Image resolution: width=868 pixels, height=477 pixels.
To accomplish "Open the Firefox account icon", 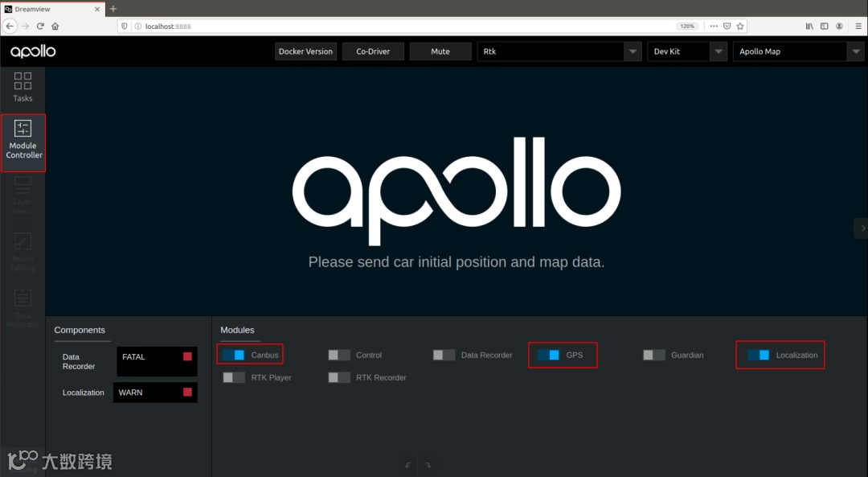I will tap(839, 26).
